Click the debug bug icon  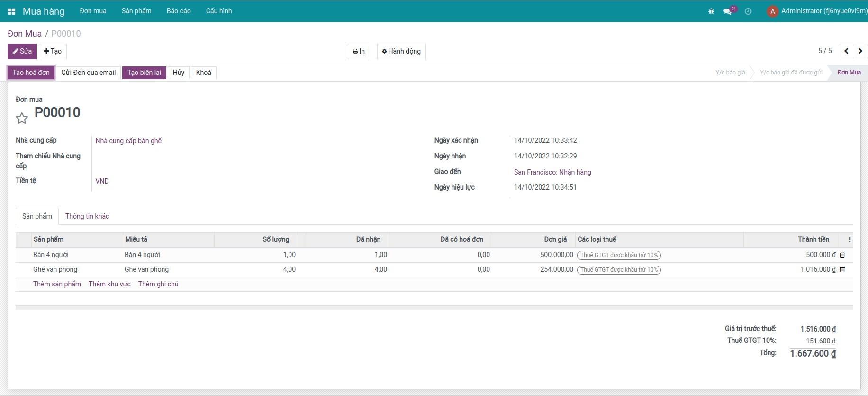tap(711, 11)
